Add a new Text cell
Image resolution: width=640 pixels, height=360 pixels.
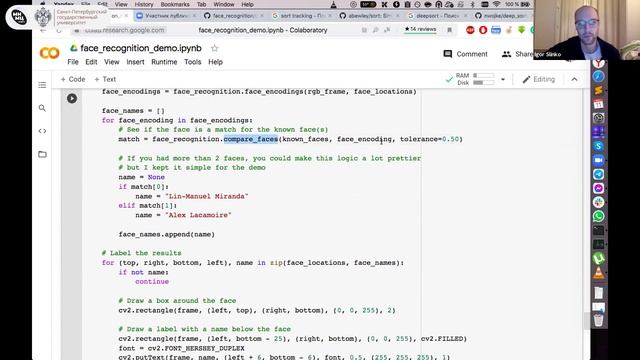click(x=105, y=79)
